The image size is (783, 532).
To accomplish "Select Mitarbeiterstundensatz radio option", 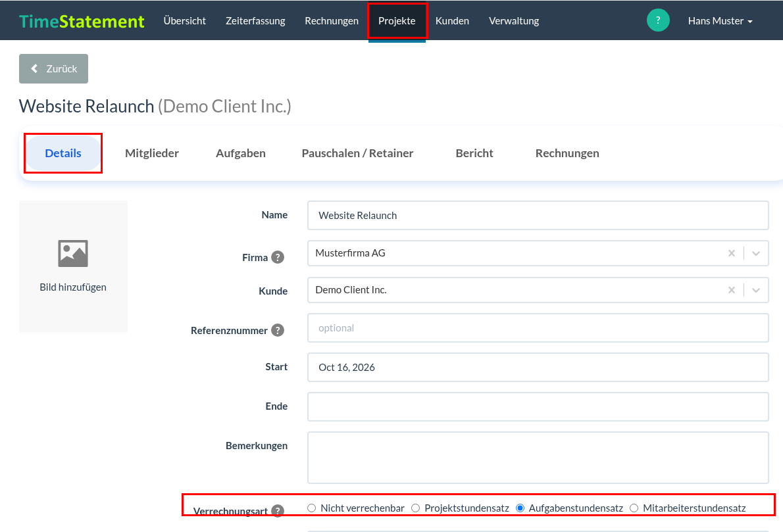I will pyautogui.click(x=634, y=508).
